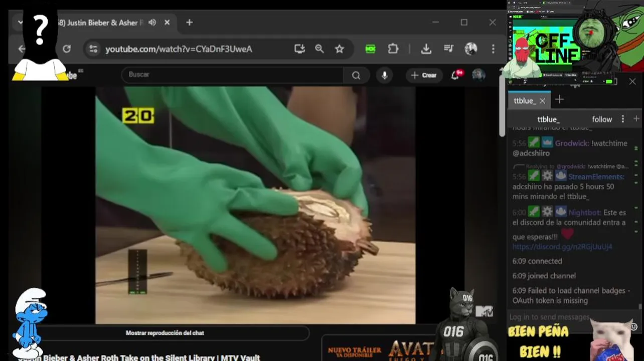
Task: Mute the tab via speaker icon
Action: 152,23
